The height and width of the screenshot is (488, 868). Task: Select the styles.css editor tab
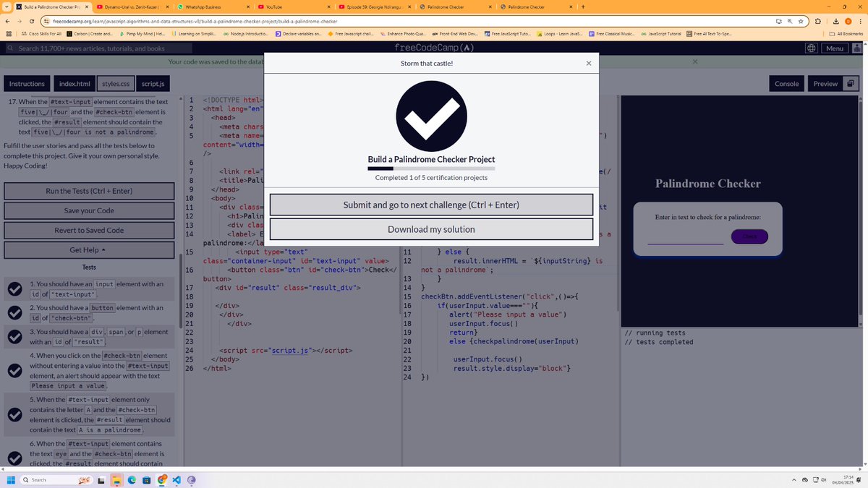[116, 84]
